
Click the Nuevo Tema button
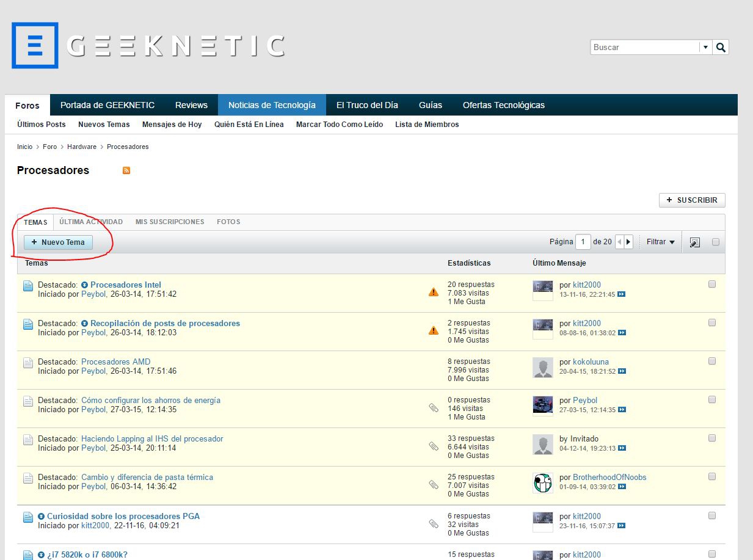click(x=58, y=242)
